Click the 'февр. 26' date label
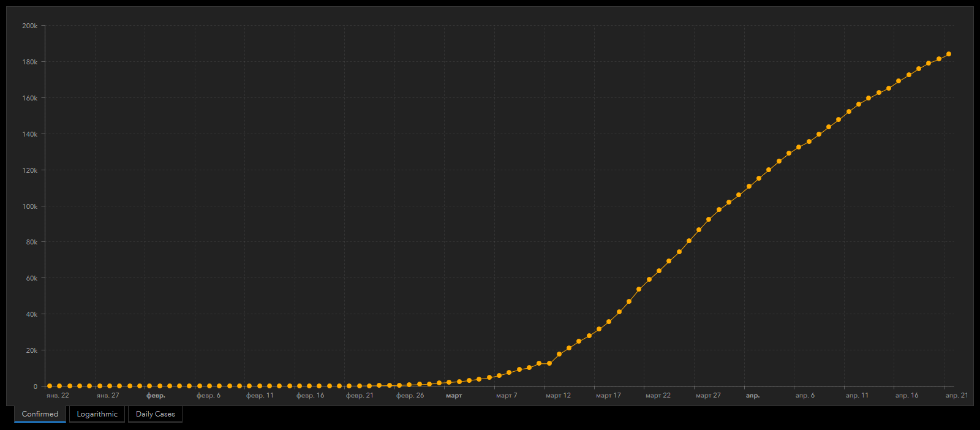This screenshot has width=980, height=430. [x=410, y=396]
